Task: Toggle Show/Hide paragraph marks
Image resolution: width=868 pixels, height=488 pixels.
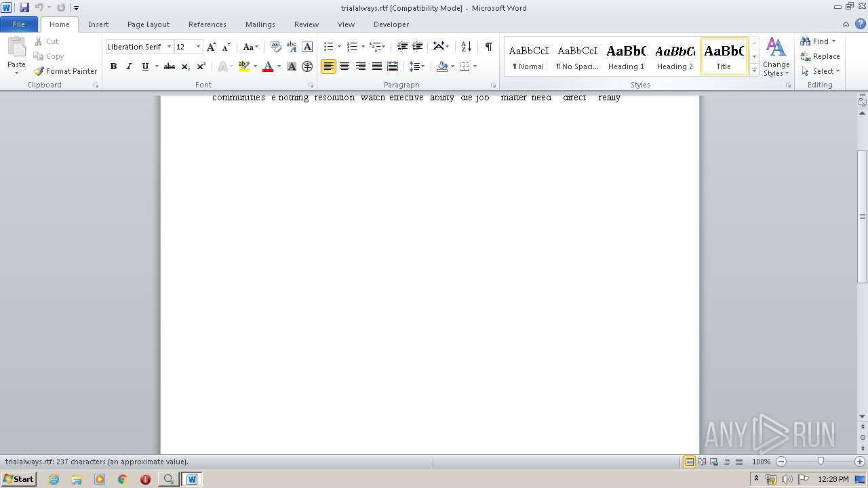Action: (x=488, y=47)
